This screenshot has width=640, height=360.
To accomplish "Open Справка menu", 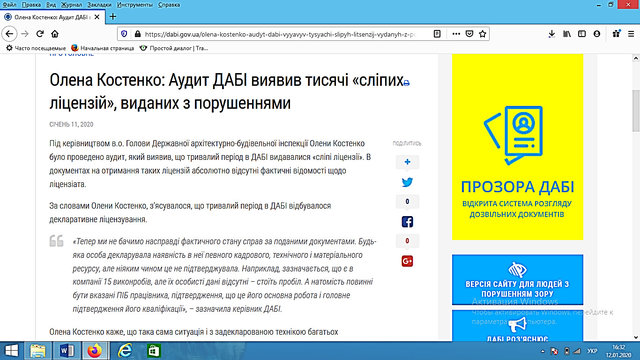I will [x=169, y=5].
